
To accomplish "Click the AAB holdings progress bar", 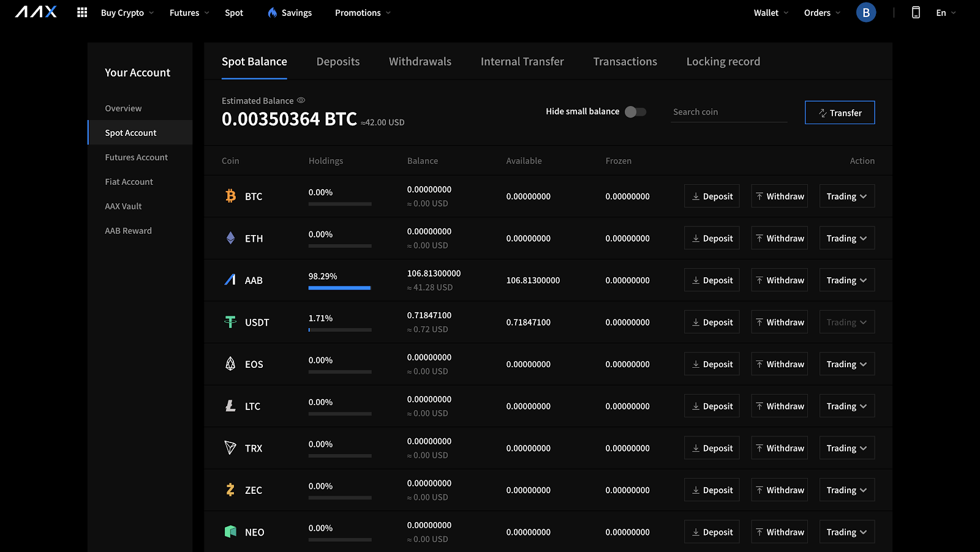I will pos(340,288).
